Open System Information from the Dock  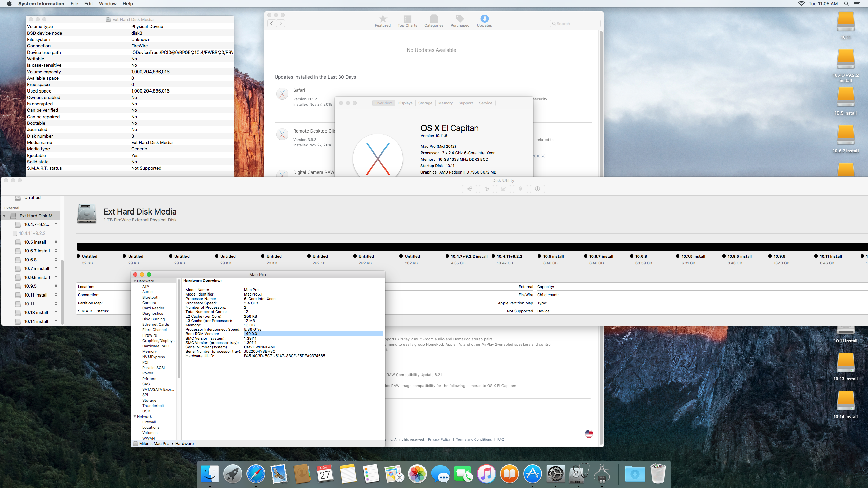[x=602, y=474]
